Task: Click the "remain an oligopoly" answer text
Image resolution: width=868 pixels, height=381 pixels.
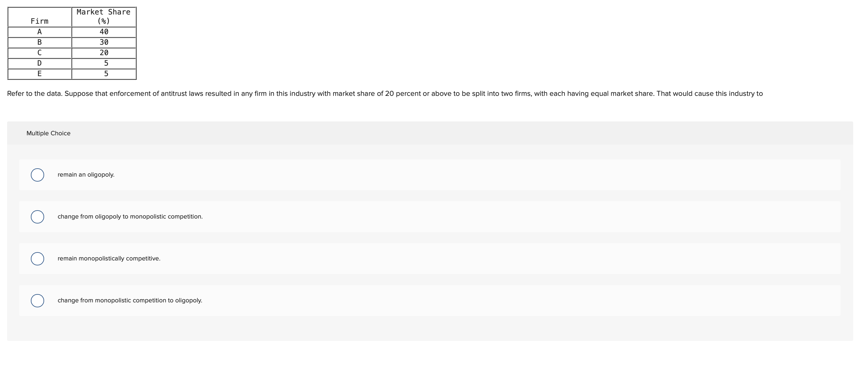Action: coord(86,175)
